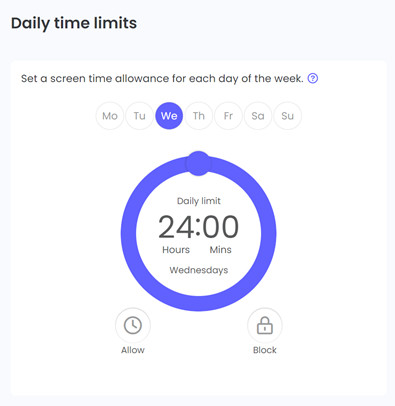Choose the Sa day circle
Image resolution: width=395 pixels, height=406 pixels.
(x=258, y=116)
